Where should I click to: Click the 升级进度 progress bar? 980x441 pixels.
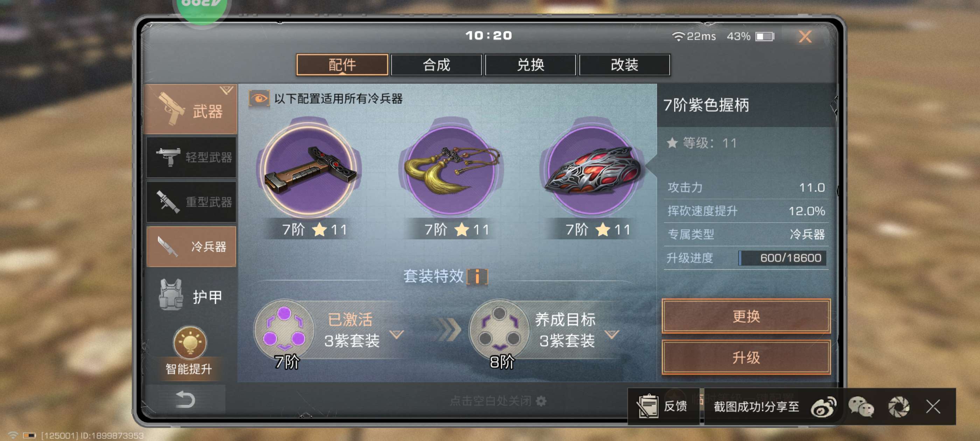click(782, 258)
